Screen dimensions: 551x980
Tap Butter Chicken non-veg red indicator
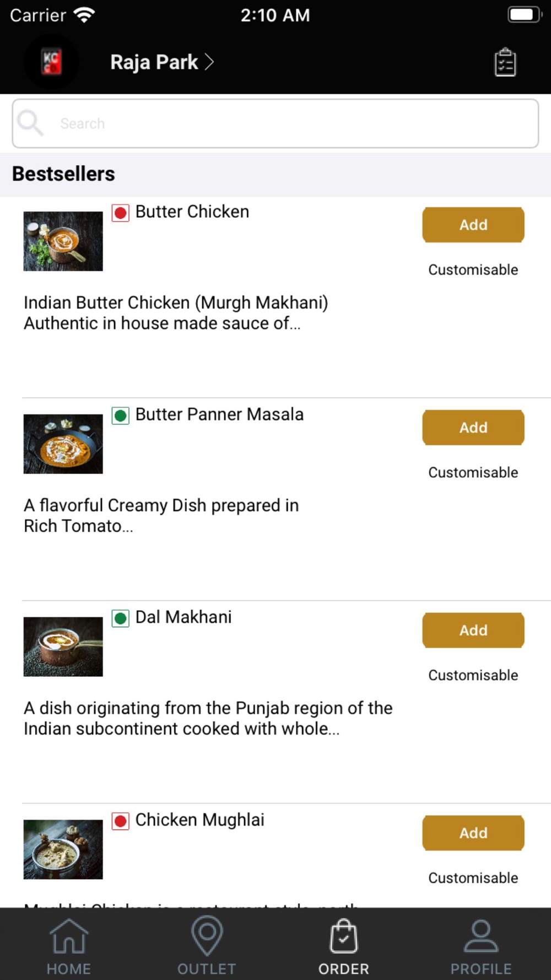click(x=121, y=213)
